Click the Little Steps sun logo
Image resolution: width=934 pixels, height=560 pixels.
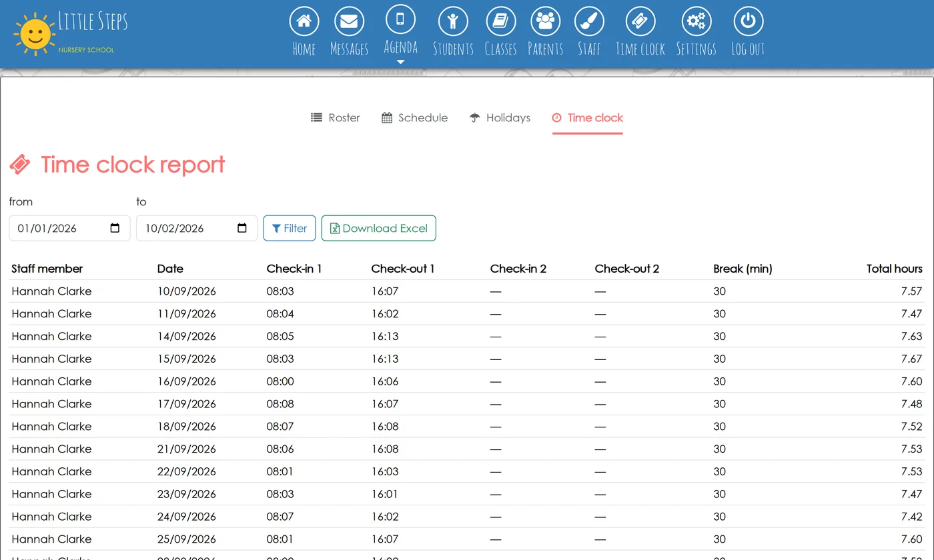pyautogui.click(x=34, y=35)
